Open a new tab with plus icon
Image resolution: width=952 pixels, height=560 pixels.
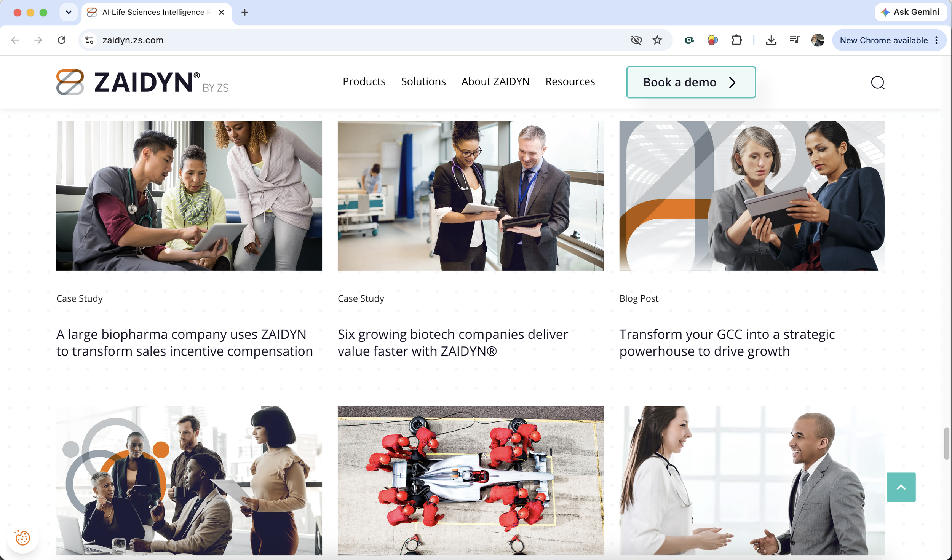(244, 12)
